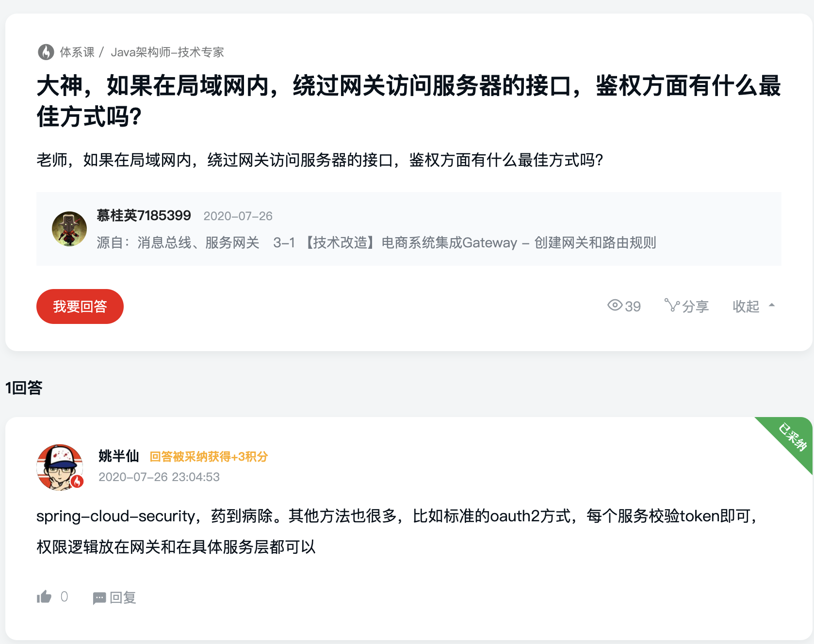Image resolution: width=814 pixels, height=644 pixels.
Task: Go to Java架构师-技术专家 course breadcrumb
Action: (x=167, y=52)
